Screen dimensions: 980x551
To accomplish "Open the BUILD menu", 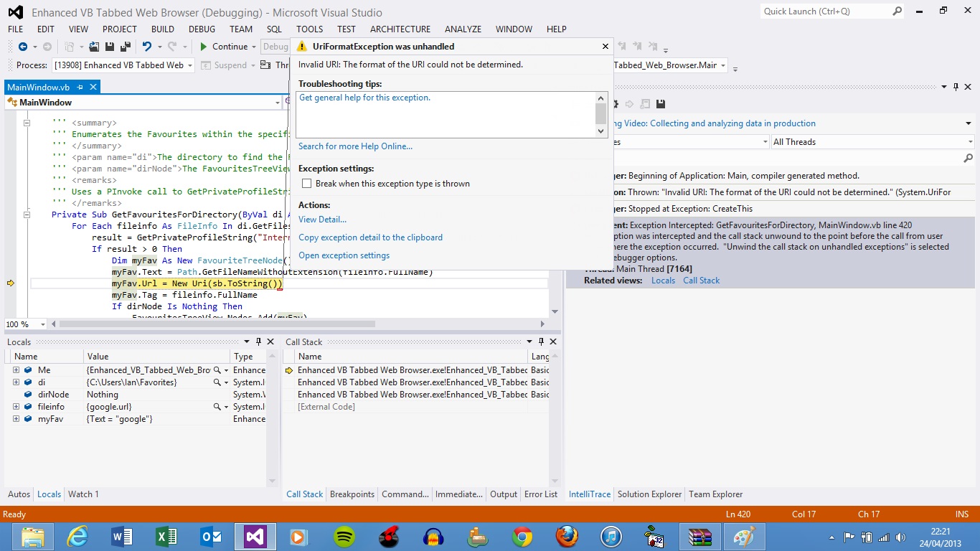I will tap(163, 29).
